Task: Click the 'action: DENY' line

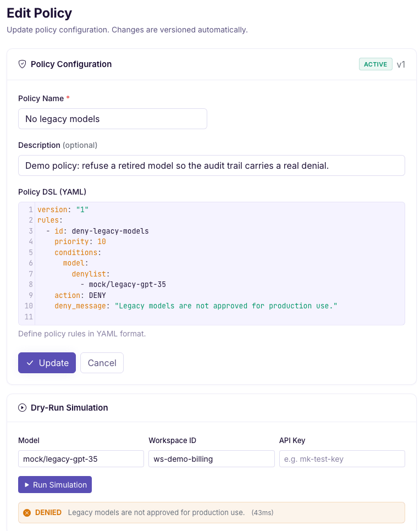Action: tap(80, 295)
